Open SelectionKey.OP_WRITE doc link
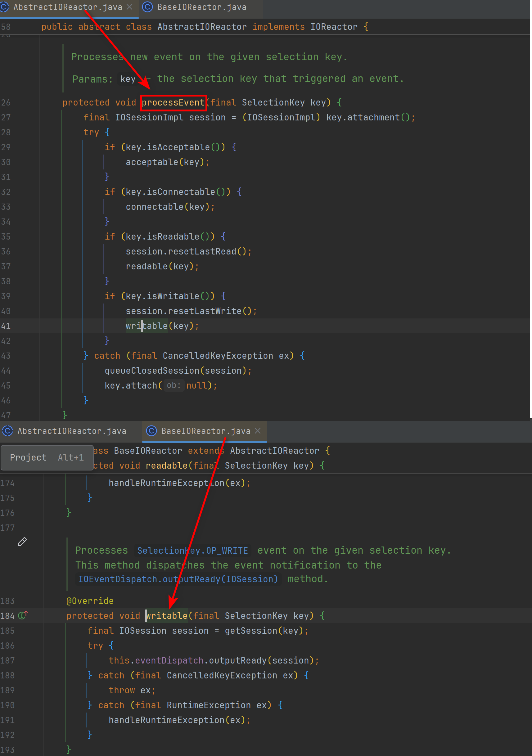 click(x=193, y=551)
